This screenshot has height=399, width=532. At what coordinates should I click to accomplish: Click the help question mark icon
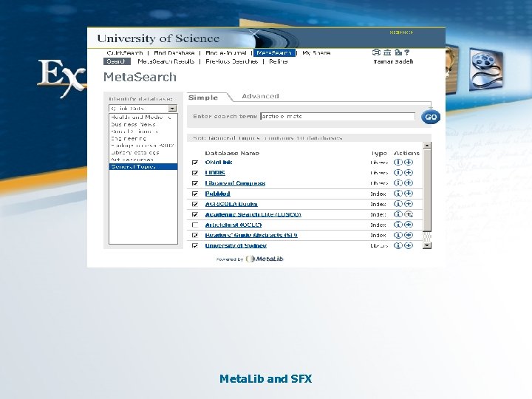(x=407, y=52)
